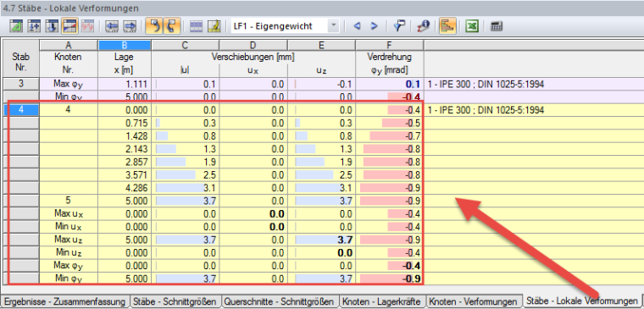This screenshot has width=644, height=309.
Task: Open the Ergebnisse - Zusammenfassung tab
Action: pyautogui.click(x=64, y=301)
